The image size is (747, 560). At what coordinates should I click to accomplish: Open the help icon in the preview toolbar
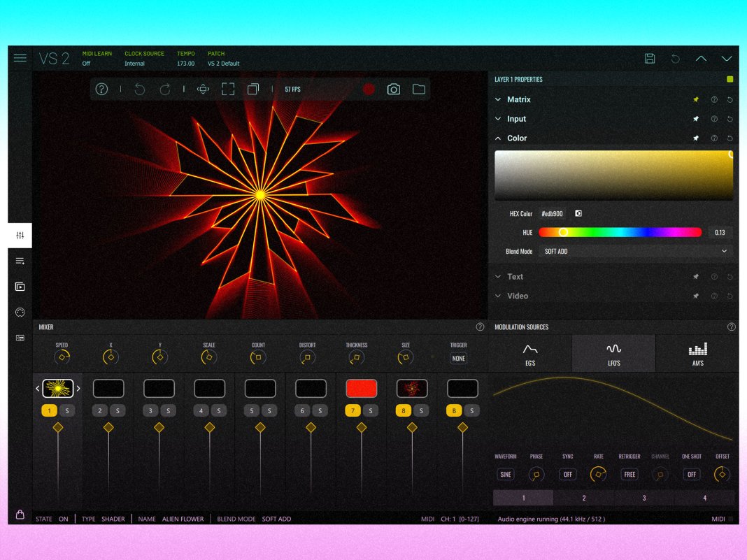101,89
